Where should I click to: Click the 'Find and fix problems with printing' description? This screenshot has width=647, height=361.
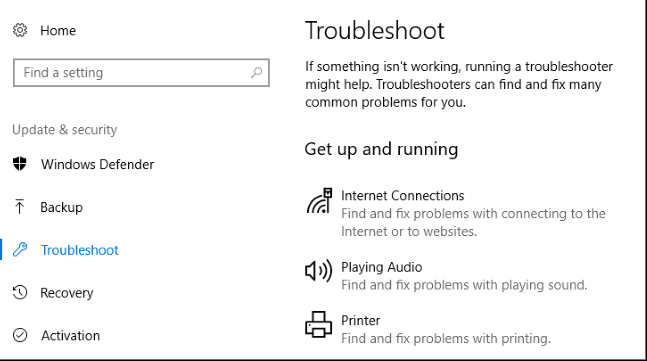pos(446,339)
